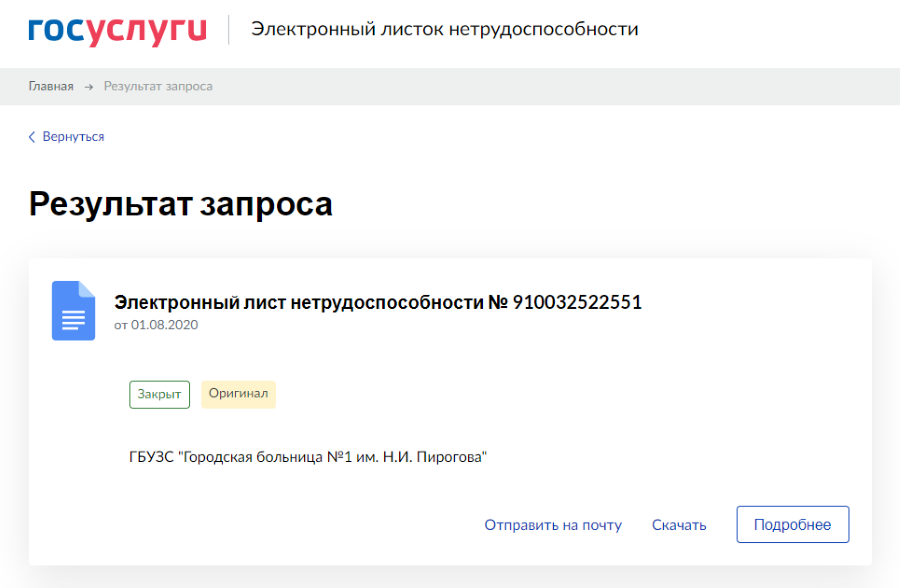Expand details with the Подробнее control

click(792, 524)
